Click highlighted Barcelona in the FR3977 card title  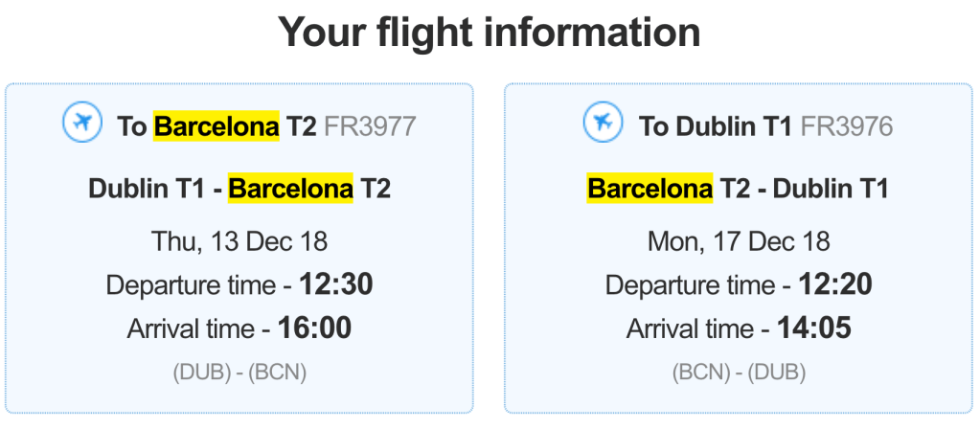tap(217, 126)
